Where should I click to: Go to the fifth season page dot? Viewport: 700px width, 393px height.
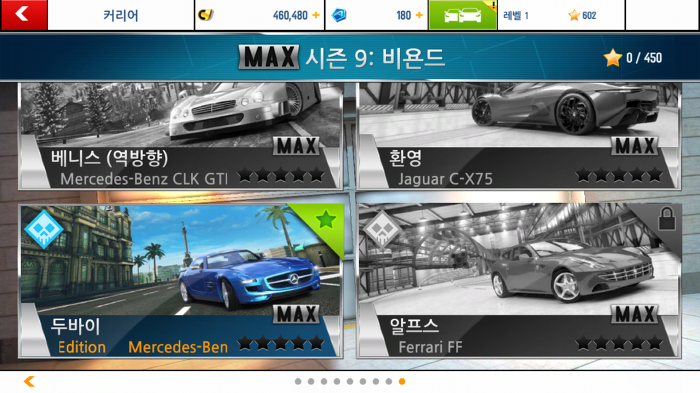click(350, 381)
